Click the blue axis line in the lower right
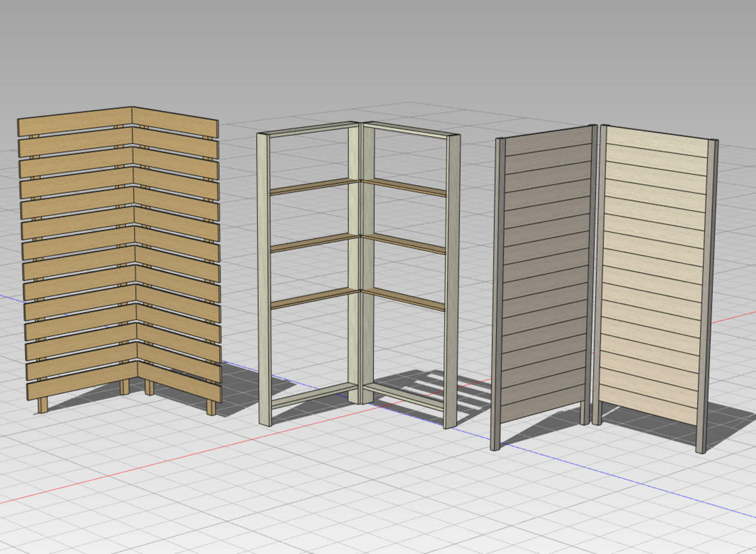This screenshot has width=756, height=554. pyautogui.click(x=669, y=493)
